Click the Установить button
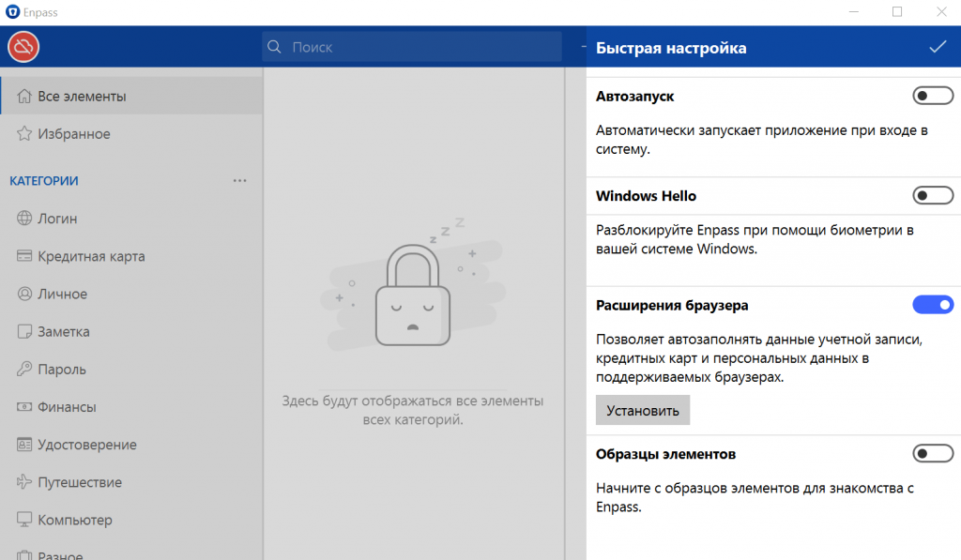 click(643, 411)
